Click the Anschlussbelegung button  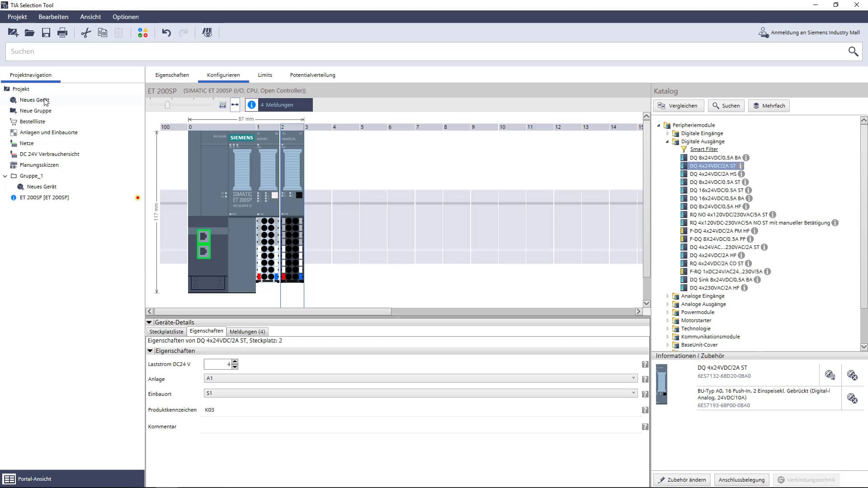[x=741, y=480]
